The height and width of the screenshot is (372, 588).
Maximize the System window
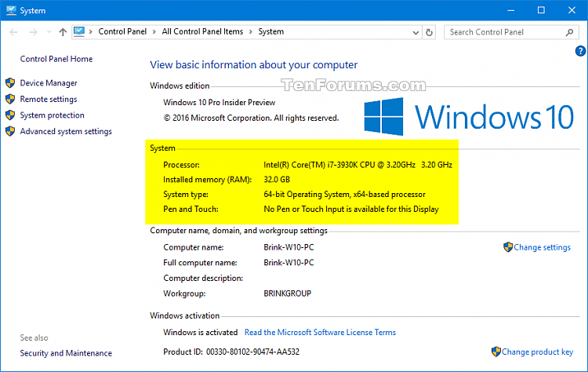pyautogui.click(x=541, y=10)
